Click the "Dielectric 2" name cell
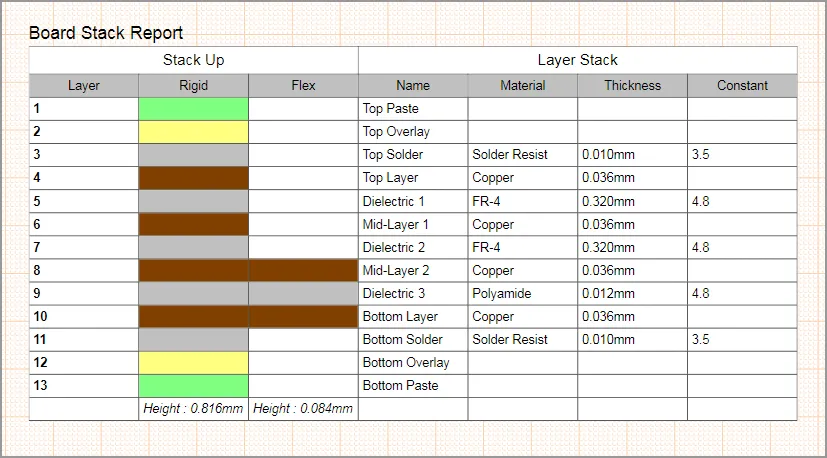 (413, 247)
